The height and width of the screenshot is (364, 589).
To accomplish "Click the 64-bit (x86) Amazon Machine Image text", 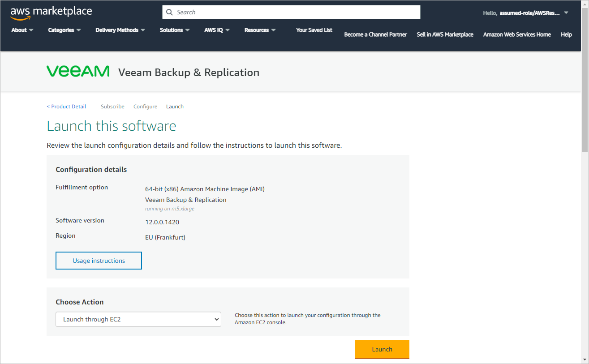I will pyautogui.click(x=205, y=189).
